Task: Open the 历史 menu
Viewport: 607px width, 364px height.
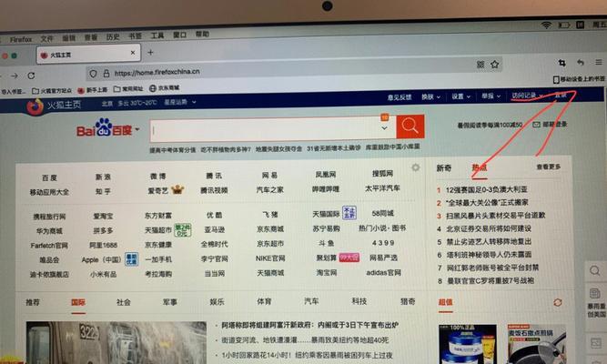Action: click(x=113, y=36)
